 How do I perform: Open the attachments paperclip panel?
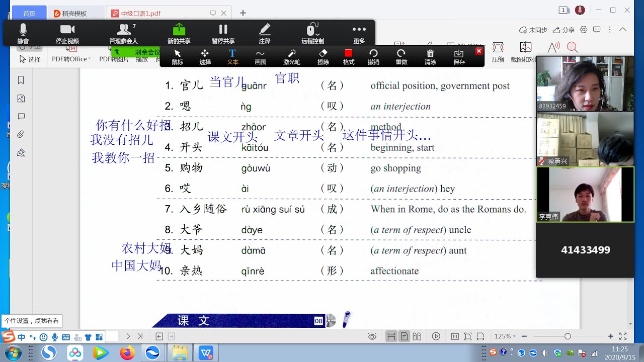coord(21,134)
